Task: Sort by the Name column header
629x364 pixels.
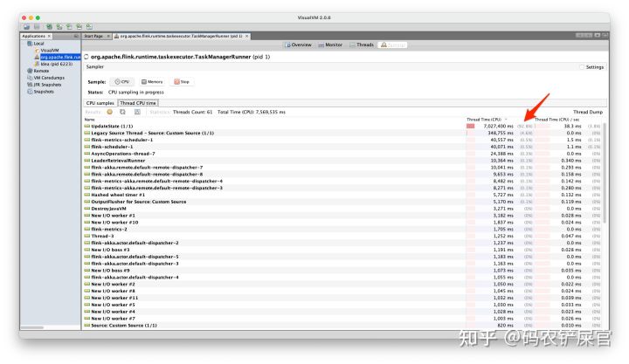Action: (89, 120)
